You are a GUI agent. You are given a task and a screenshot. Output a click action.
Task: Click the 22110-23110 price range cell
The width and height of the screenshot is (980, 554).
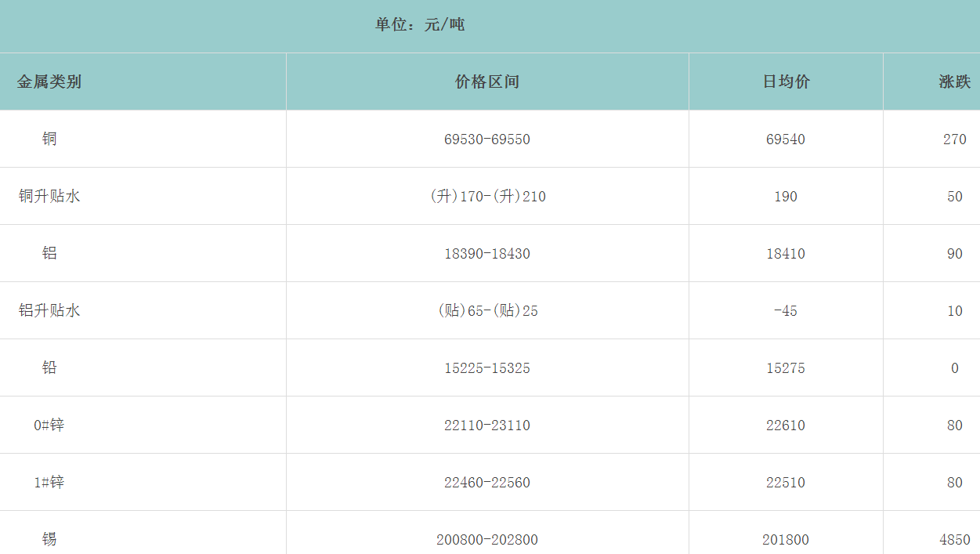coord(487,425)
